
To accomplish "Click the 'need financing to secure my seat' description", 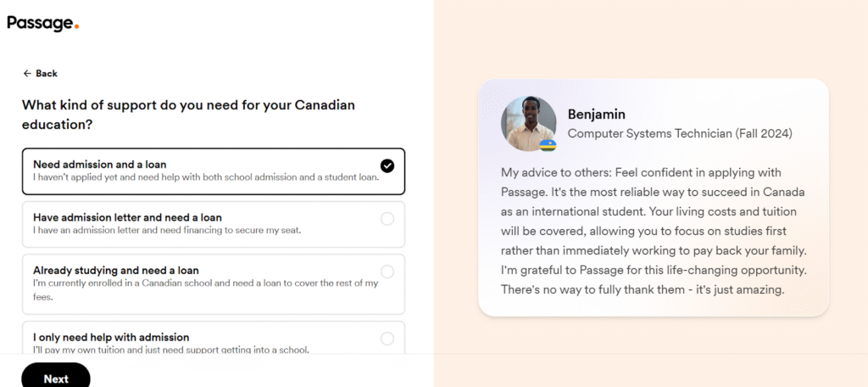I will (x=167, y=230).
